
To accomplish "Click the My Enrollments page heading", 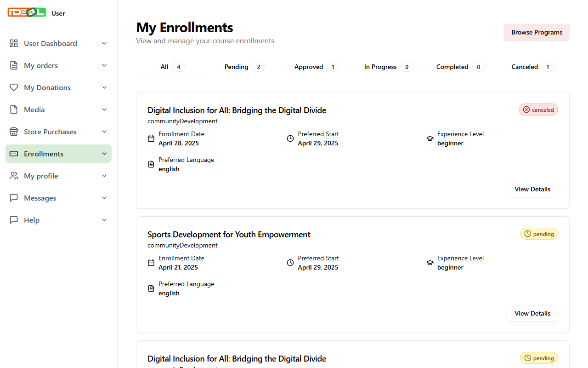I will click(185, 28).
